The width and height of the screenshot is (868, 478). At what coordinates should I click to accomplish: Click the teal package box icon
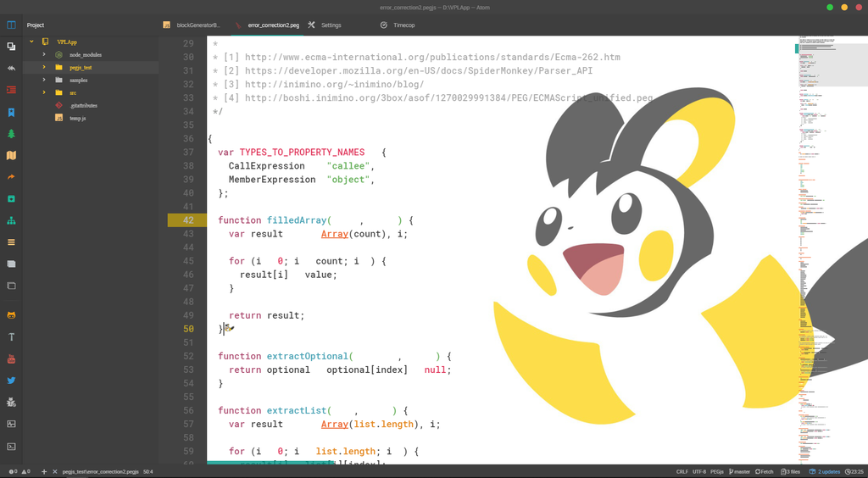coord(11,198)
